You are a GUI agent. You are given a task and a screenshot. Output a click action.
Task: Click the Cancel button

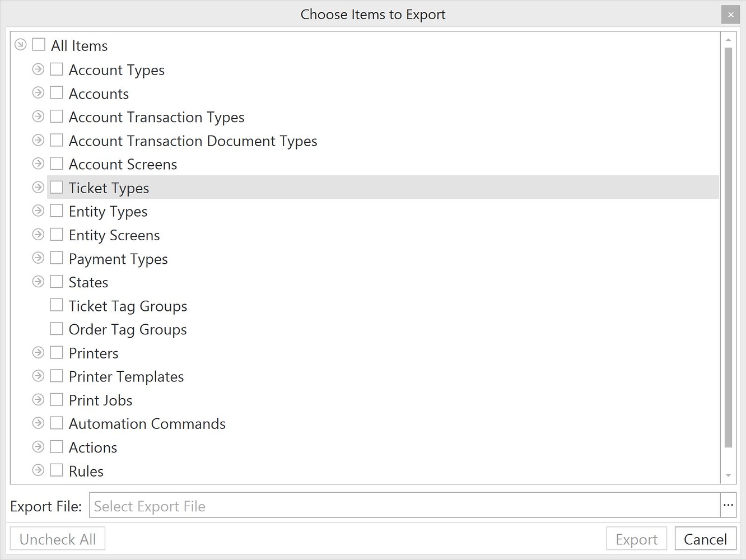[x=705, y=538]
